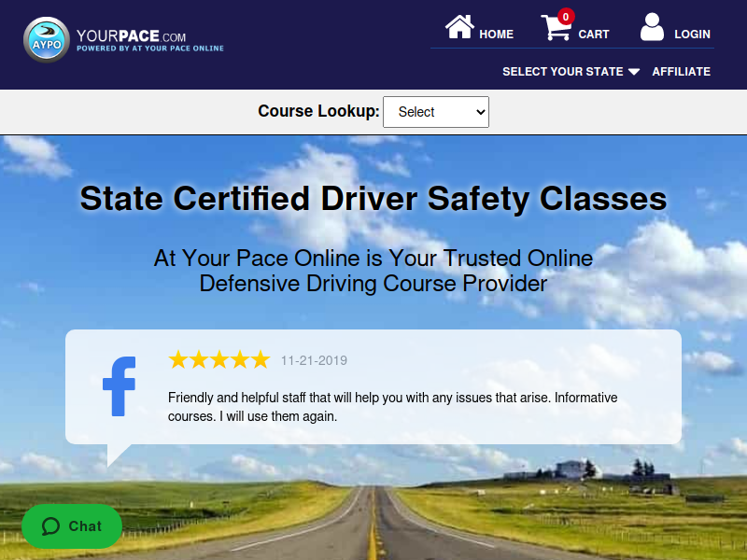Open the shopping cart icon
This screenshot has width=747, height=560.
[x=556, y=28]
